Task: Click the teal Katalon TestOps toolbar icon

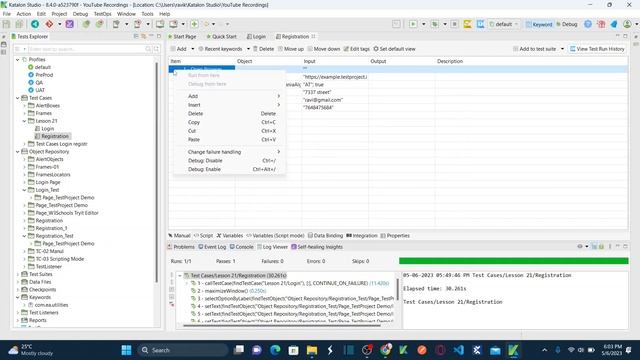Action: pos(35,24)
